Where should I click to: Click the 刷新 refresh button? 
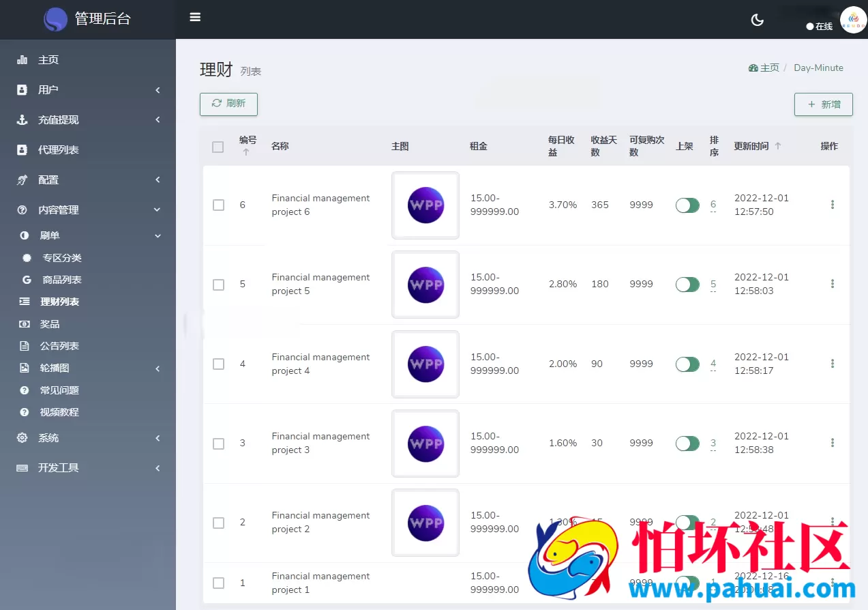point(228,104)
